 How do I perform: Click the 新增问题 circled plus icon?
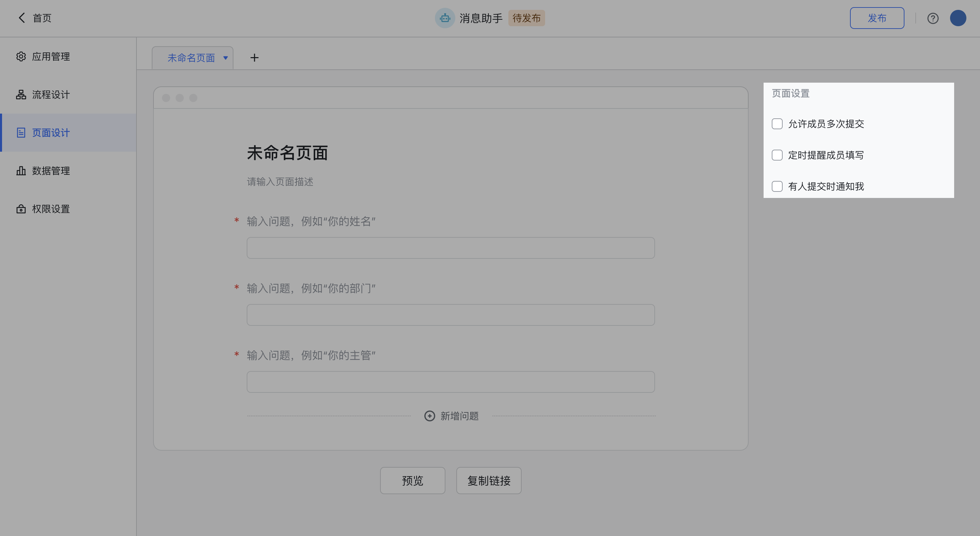[x=429, y=416]
